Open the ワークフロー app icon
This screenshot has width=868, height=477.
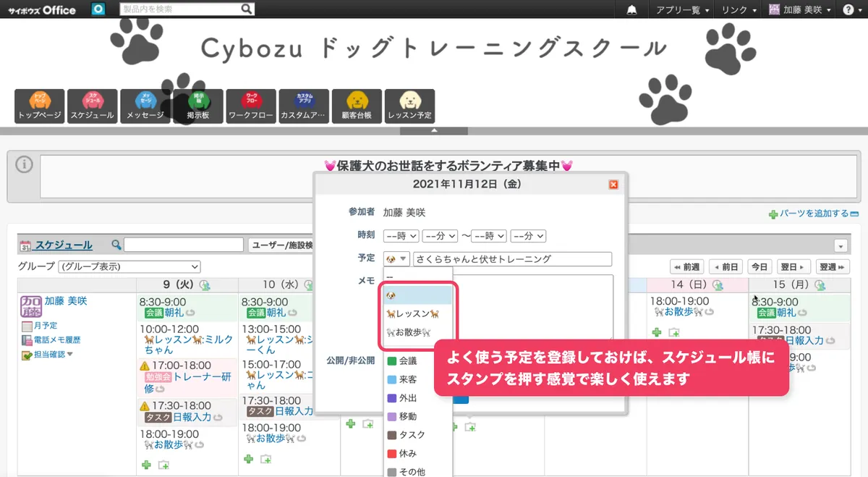[251, 106]
